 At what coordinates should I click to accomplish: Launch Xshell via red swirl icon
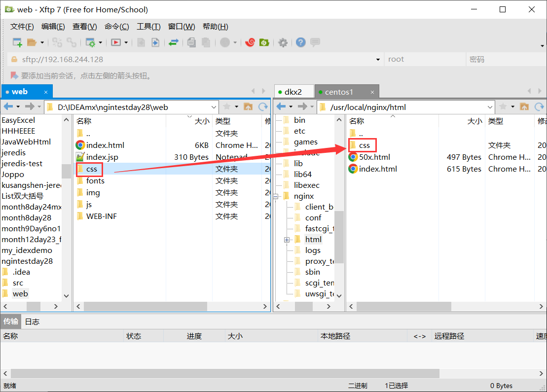point(250,42)
